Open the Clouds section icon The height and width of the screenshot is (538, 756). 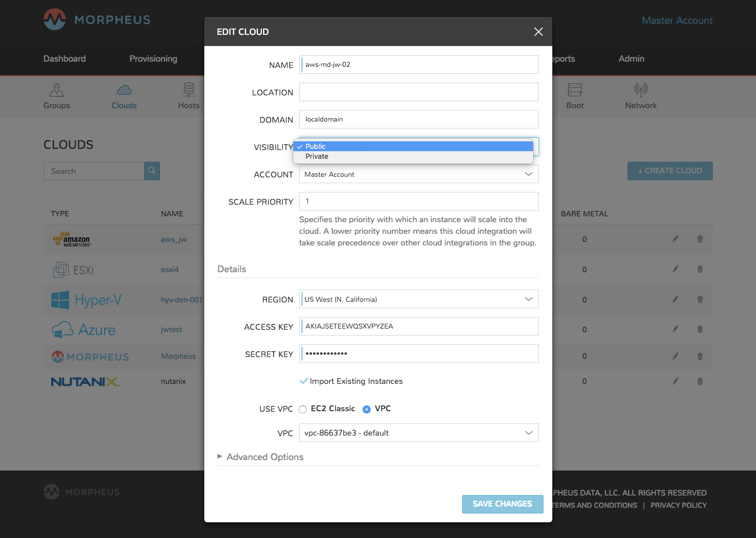(124, 90)
